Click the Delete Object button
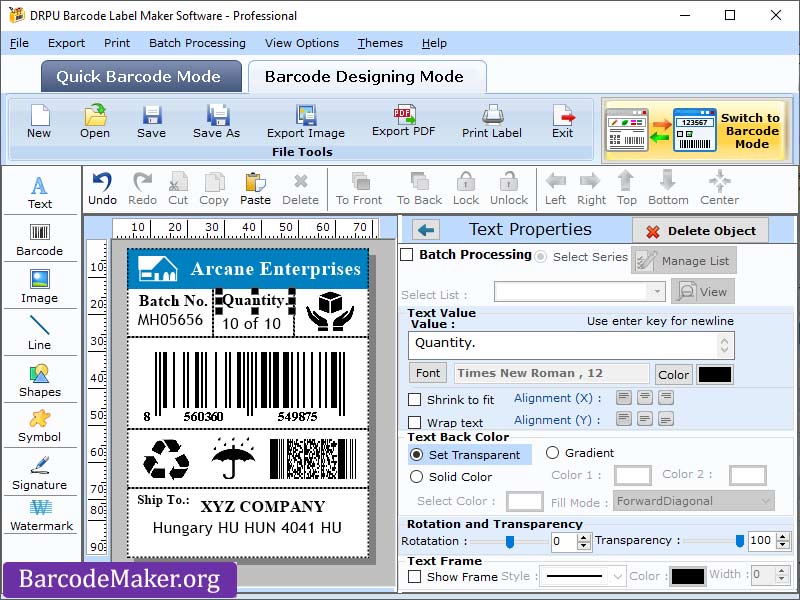 (x=700, y=229)
